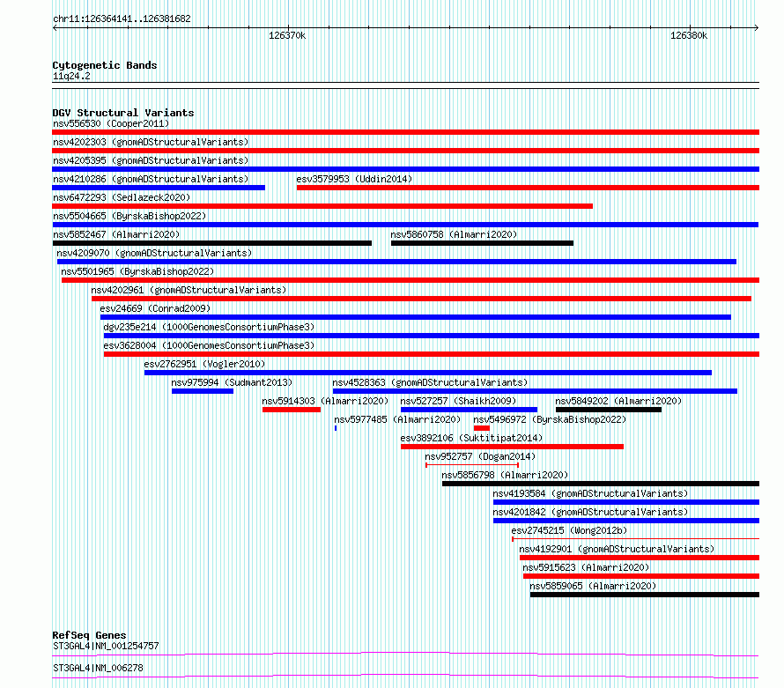Click the red bar for nsv556530
Image resolution: width=784 pixels, height=688 pixels.
click(405, 132)
